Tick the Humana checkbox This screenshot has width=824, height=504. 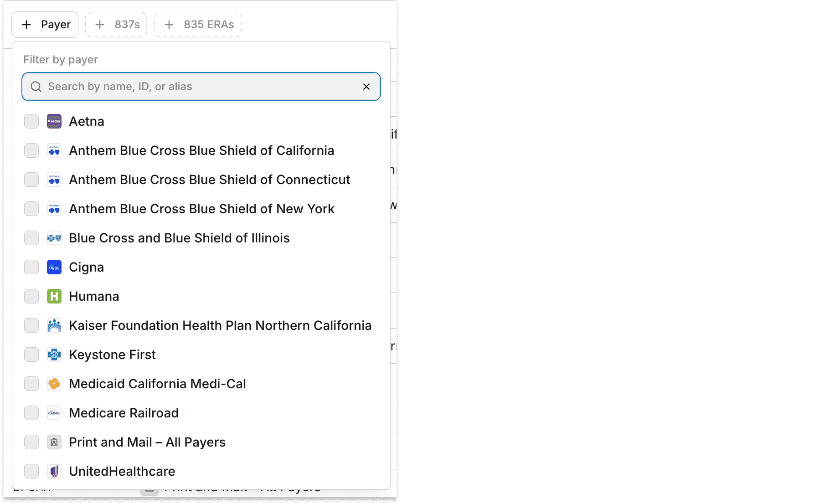point(31,296)
